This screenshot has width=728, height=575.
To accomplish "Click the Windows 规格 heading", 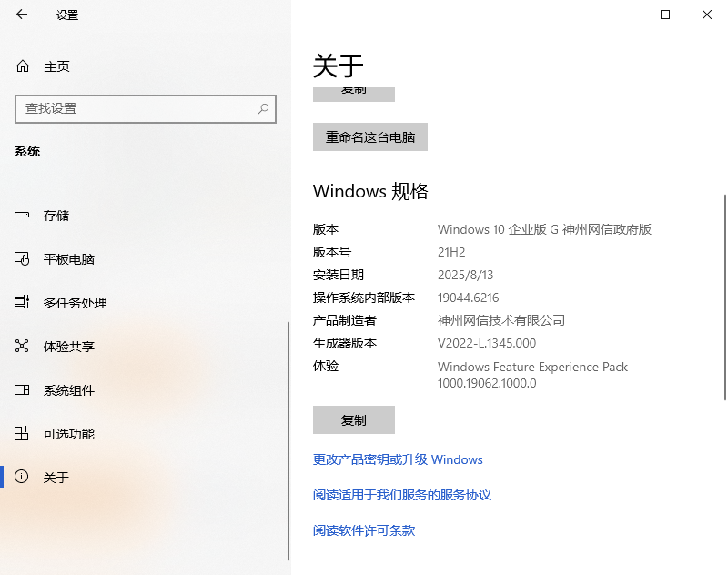I will [x=370, y=191].
